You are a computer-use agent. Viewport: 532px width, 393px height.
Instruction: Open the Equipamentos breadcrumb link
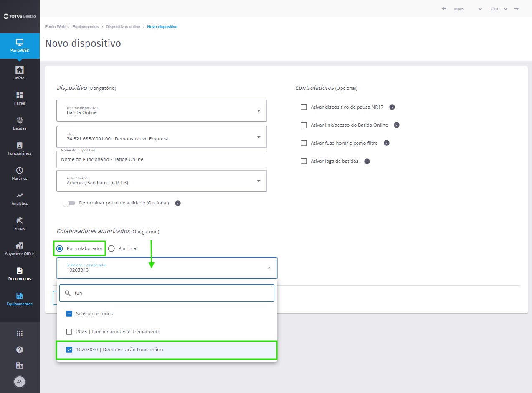[x=86, y=27]
